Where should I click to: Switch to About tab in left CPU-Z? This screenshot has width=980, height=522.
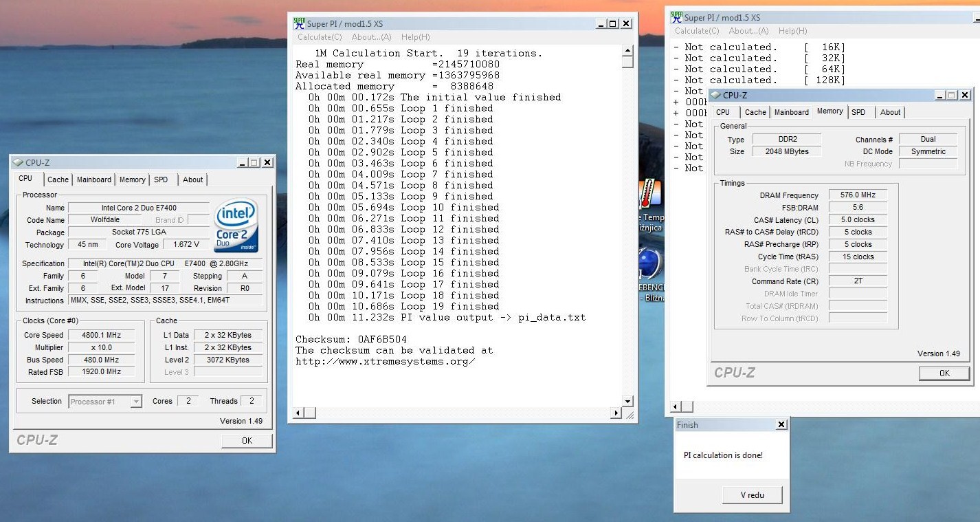coord(192,180)
